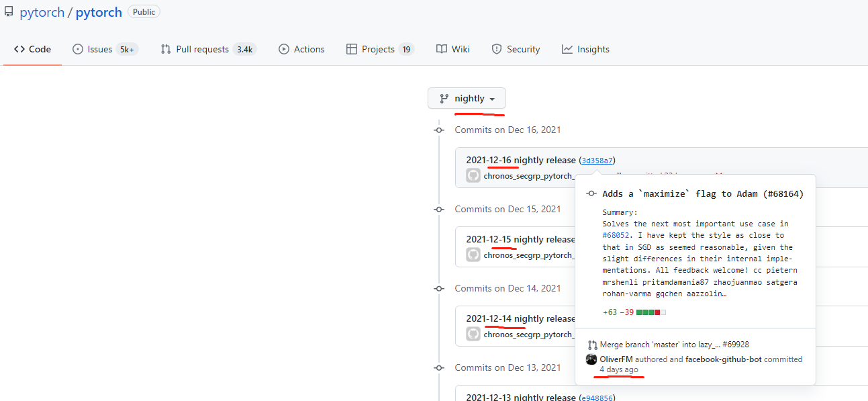Open commit hash 3d358a7 link
Viewport: 868px width, 401px height.
[x=597, y=161]
